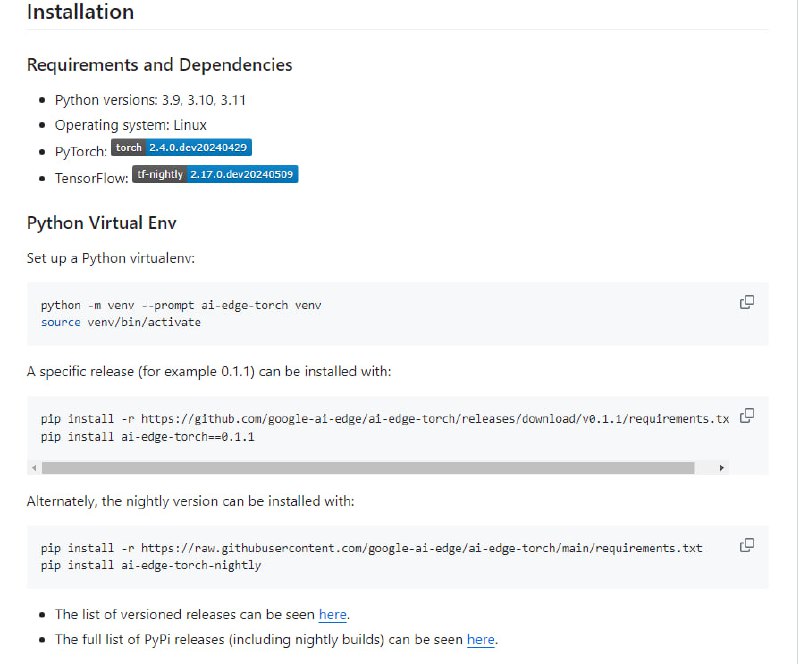
Task: Click the code block's left scroll arrow
Action: pyautogui.click(x=34, y=467)
